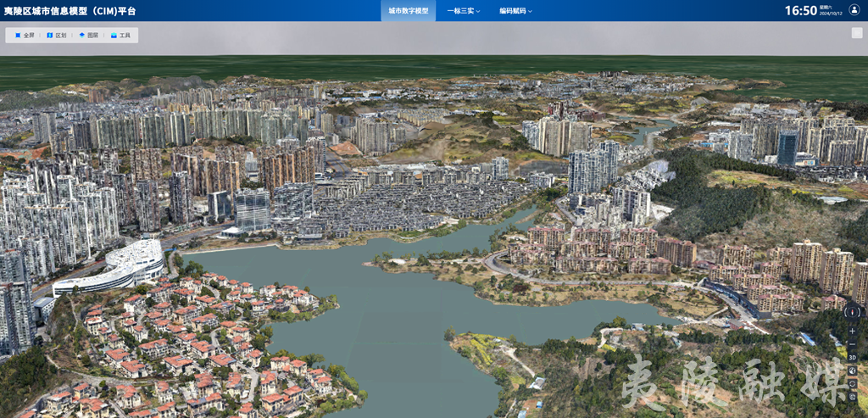
Task: Click the globe view icon
Action: point(852,371)
